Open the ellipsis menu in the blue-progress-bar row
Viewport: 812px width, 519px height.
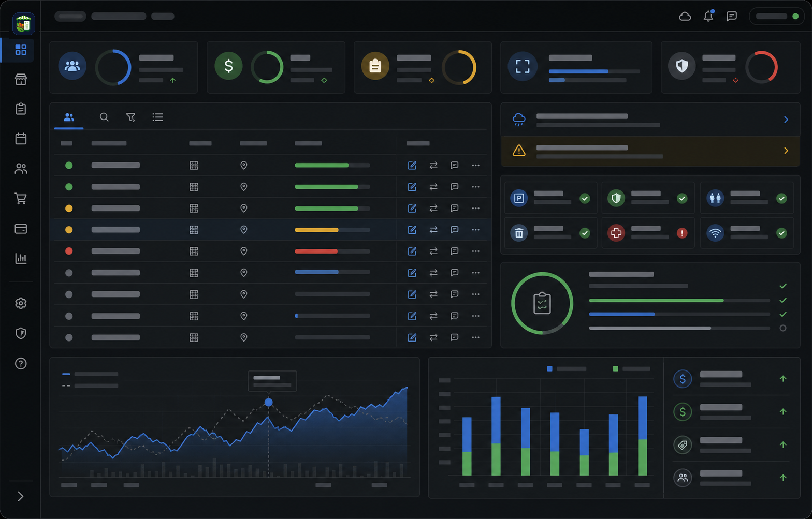coord(476,273)
